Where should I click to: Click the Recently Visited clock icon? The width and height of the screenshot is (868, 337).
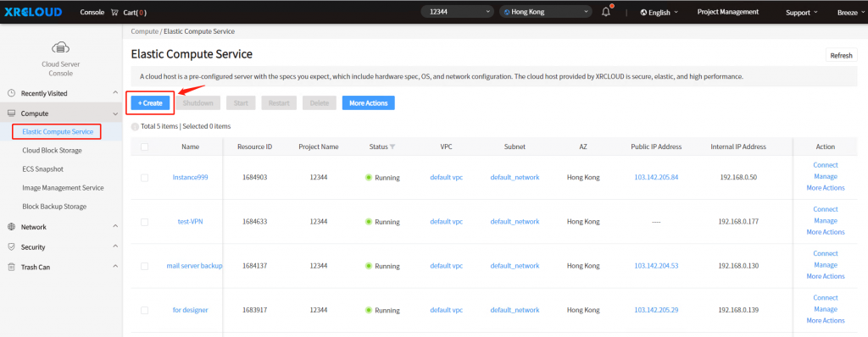pyautogui.click(x=12, y=93)
